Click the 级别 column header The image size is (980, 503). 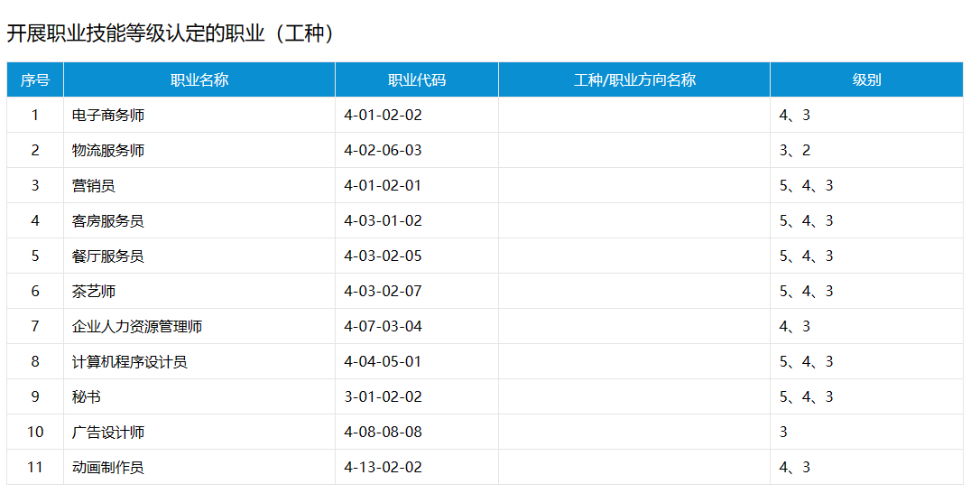[x=867, y=79]
